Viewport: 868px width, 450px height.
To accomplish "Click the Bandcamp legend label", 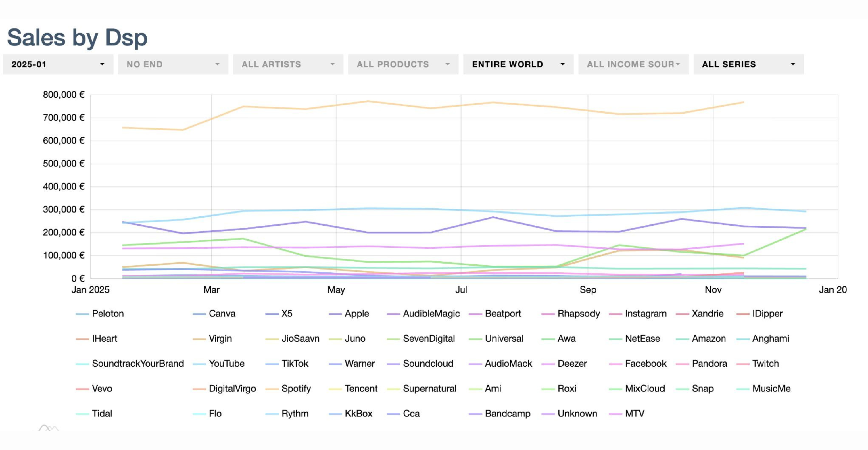I will [x=508, y=413].
